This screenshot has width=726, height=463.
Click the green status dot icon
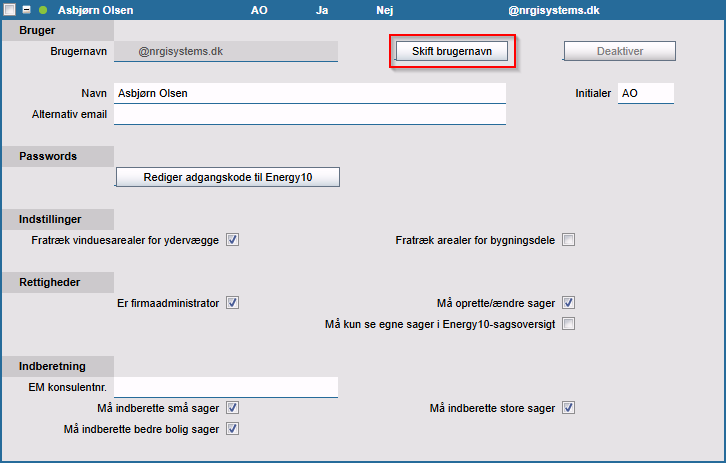(43, 10)
